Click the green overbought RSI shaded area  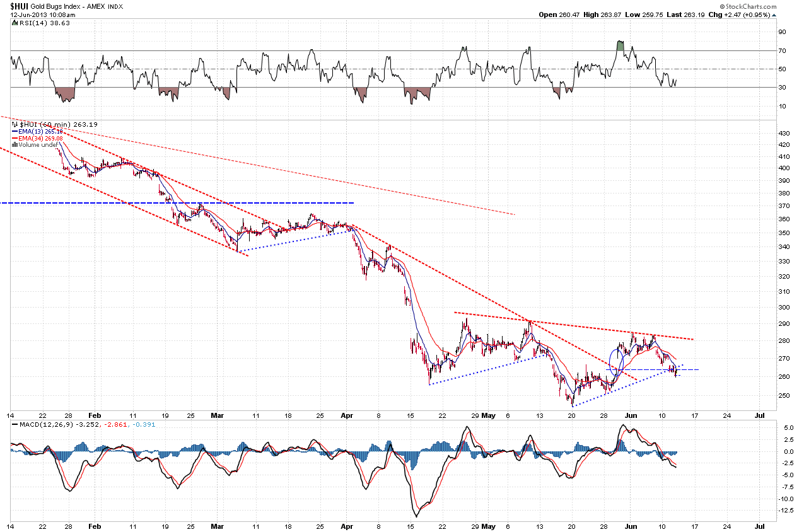pyautogui.click(x=620, y=46)
